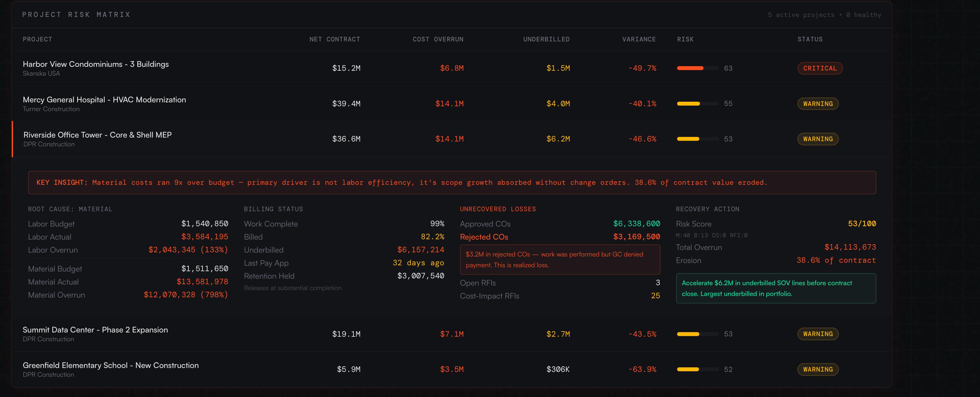This screenshot has height=397, width=980.
Task: Sort by the Cost Overrun column header
Action: [x=438, y=39]
